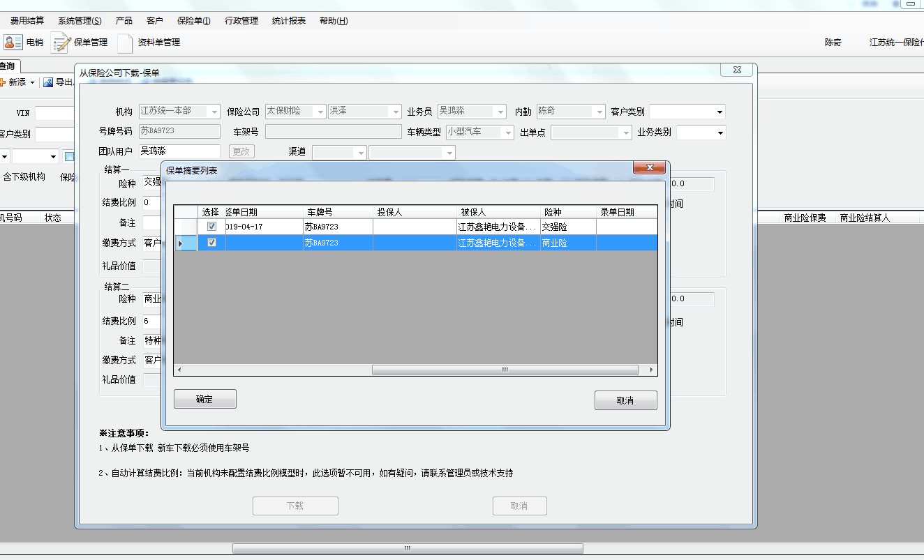The image size is (924, 560).
Task: Open the 系统管理(S) menu
Action: [80, 21]
